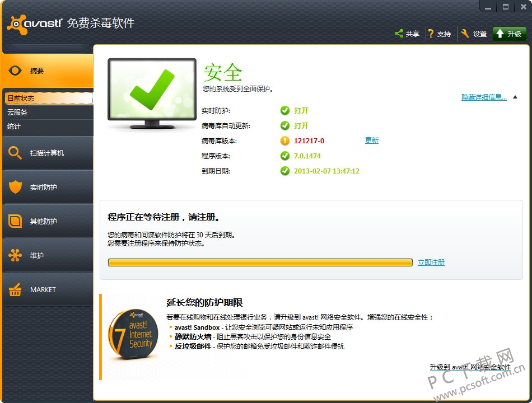Click the 升级到 avast! 网络安全软件 link
Screen dimensions: 532x403
pos(470,367)
